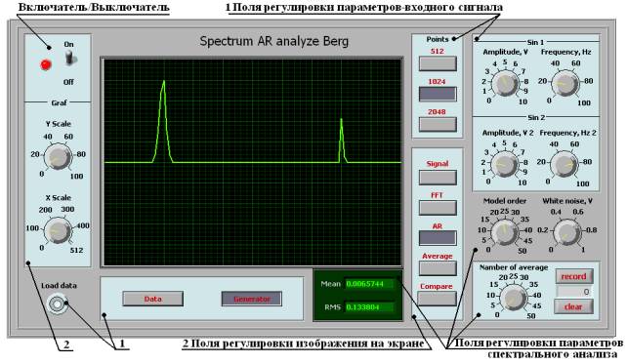Viewport: 627px width, 364px height.
Task: Click the X Scale knob
Action: point(58,231)
